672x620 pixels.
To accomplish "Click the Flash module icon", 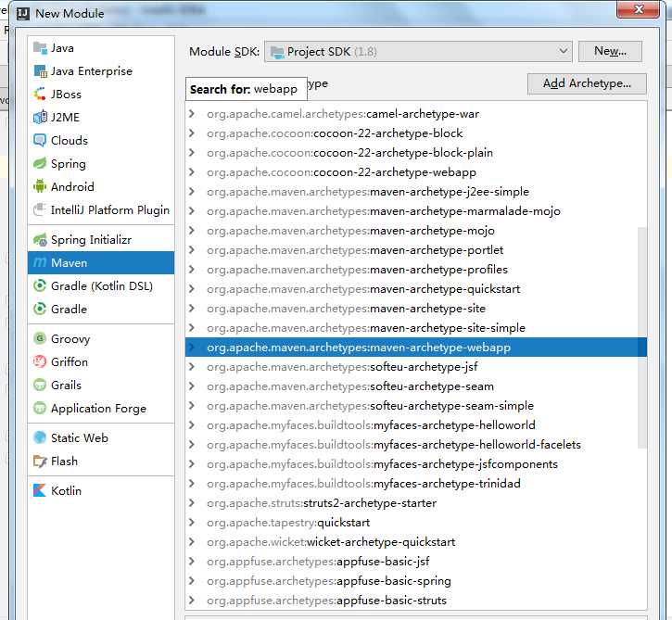I will click(x=40, y=461).
